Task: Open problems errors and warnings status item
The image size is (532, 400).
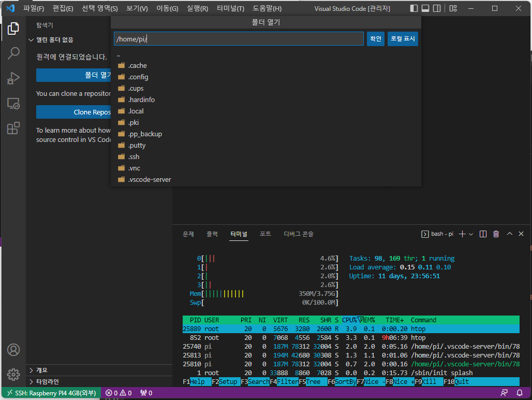Action: pyautogui.click(x=119, y=393)
